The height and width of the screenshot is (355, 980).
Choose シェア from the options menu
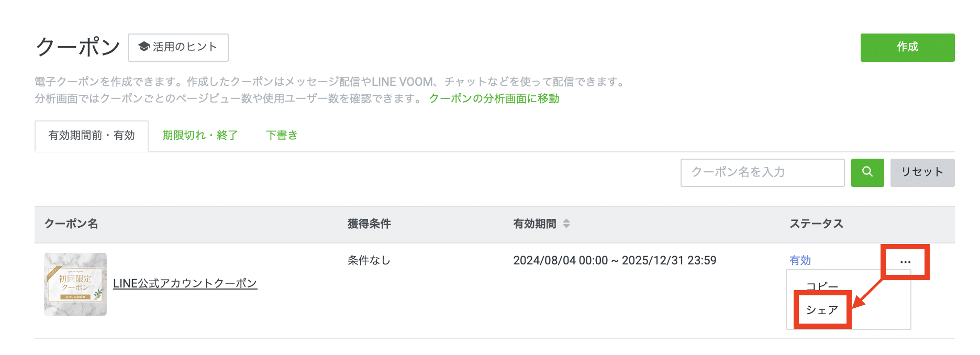pos(822,310)
